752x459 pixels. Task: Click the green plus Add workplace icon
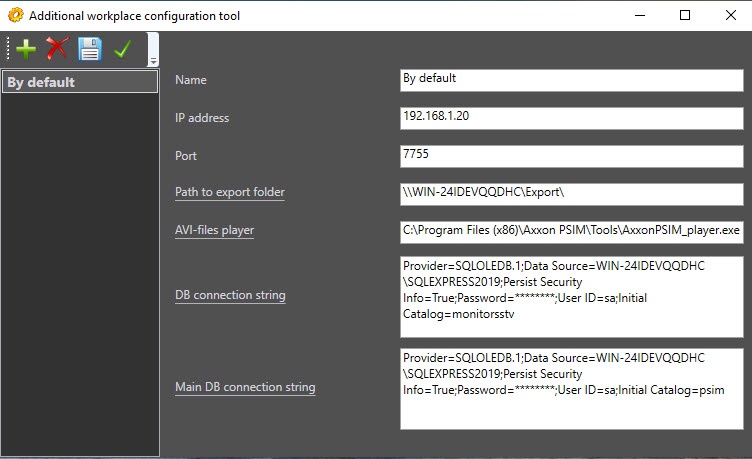tap(25, 49)
